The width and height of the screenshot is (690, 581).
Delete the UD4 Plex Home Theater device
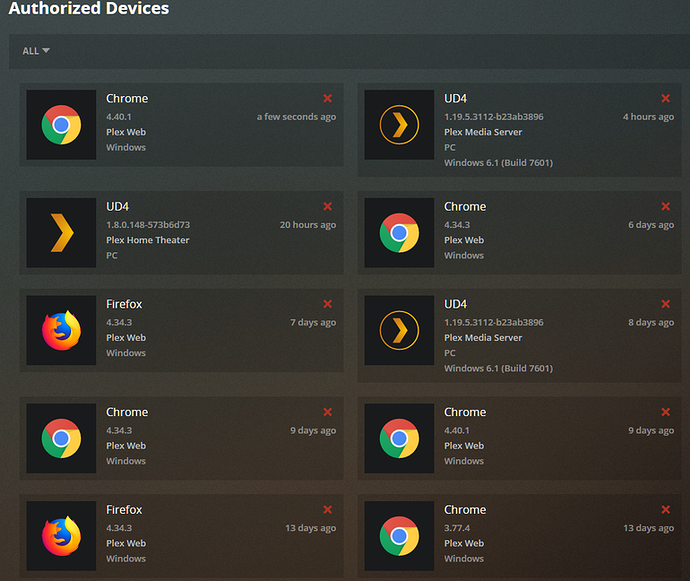tap(328, 207)
